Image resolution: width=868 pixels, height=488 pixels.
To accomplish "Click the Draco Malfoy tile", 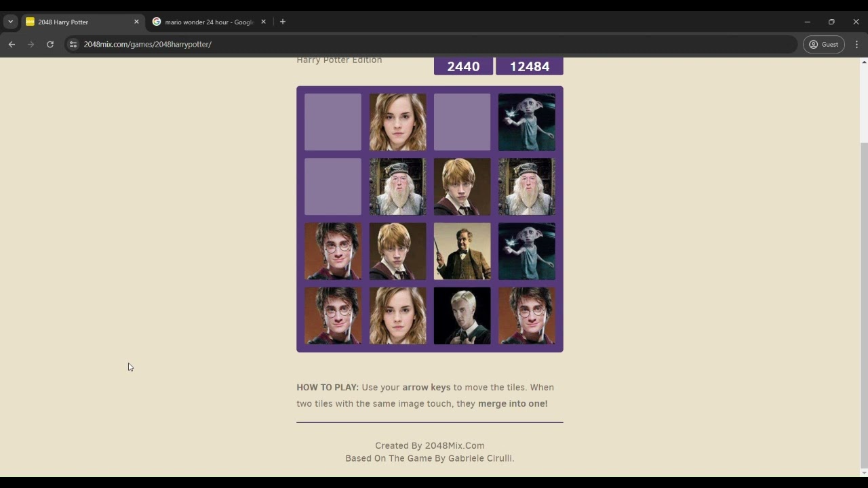I will (x=462, y=316).
